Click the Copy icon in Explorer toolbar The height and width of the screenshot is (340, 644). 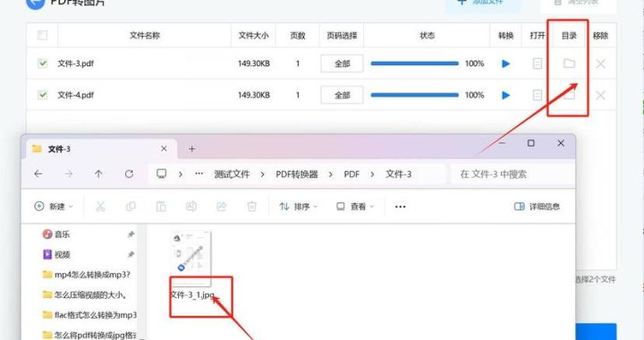tap(131, 207)
